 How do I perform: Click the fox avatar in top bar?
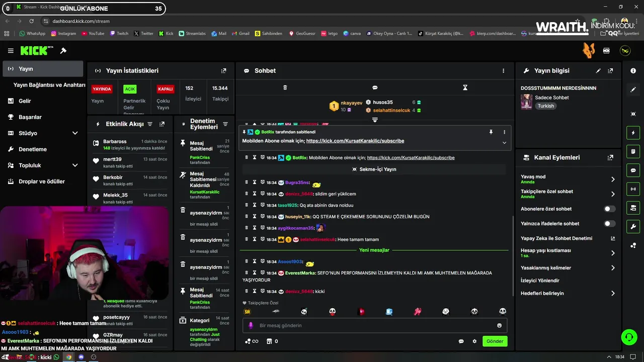(x=589, y=50)
